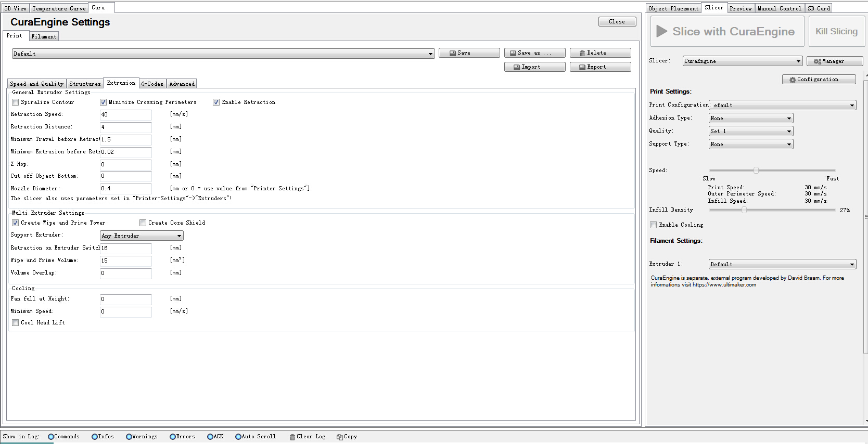
Task: Uncheck Minimize Crossing Perimeters
Action: pyautogui.click(x=103, y=102)
